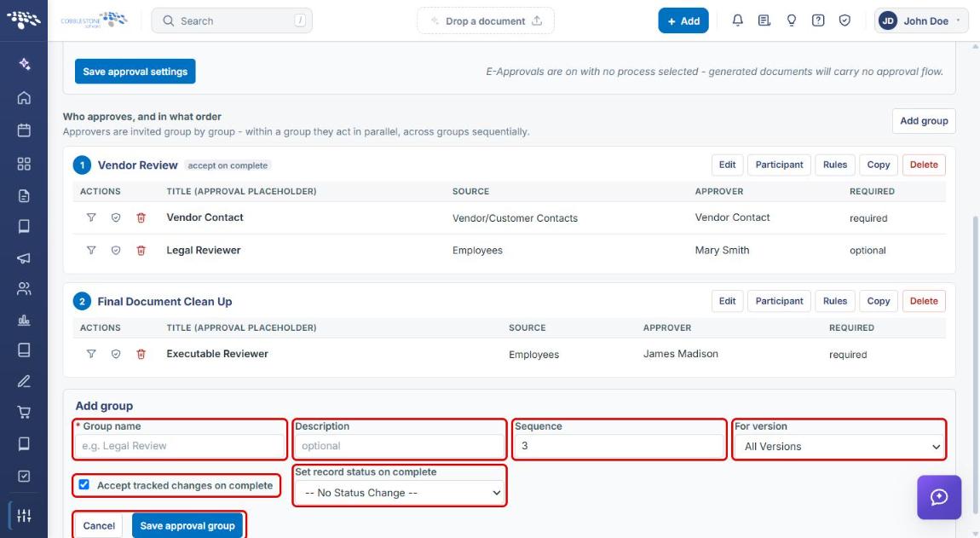Open the document page icon in sidebar

pyautogui.click(x=24, y=196)
